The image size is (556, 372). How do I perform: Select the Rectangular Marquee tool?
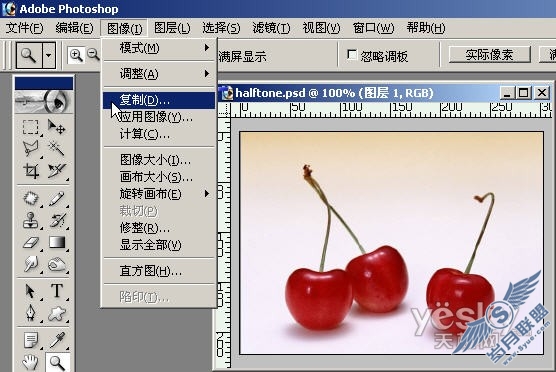(30, 127)
